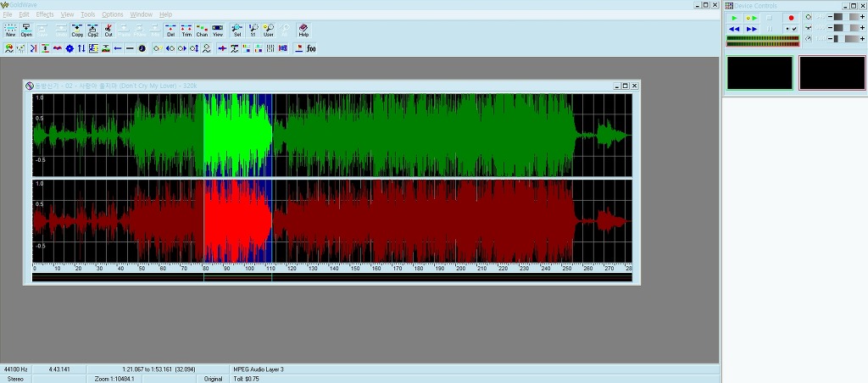This screenshot has height=383, width=868.
Task: Increase volume with top plus button
Action: point(862,17)
